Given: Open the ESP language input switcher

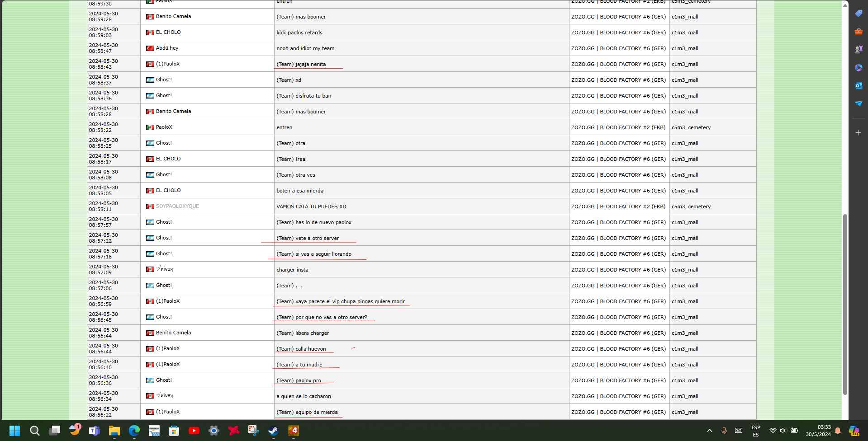Looking at the screenshot, I should (755, 431).
